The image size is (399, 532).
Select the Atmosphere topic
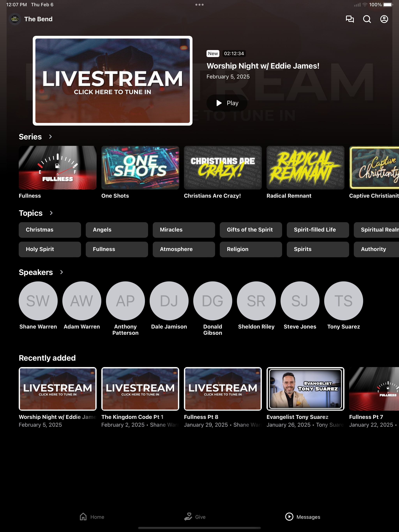point(184,249)
